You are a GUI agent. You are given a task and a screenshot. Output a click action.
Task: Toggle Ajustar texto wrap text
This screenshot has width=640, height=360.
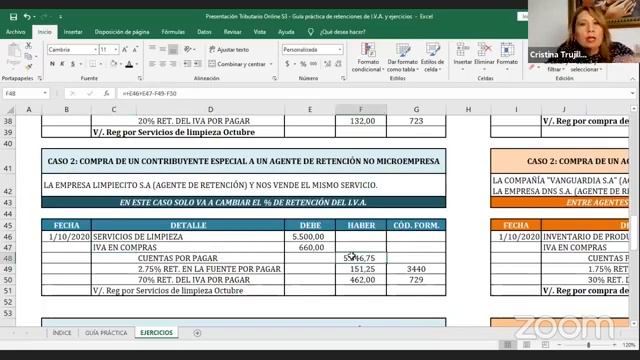coord(229,49)
